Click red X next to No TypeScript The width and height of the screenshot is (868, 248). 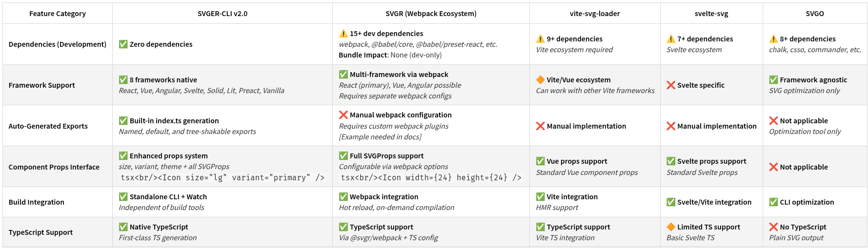point(773,227)
